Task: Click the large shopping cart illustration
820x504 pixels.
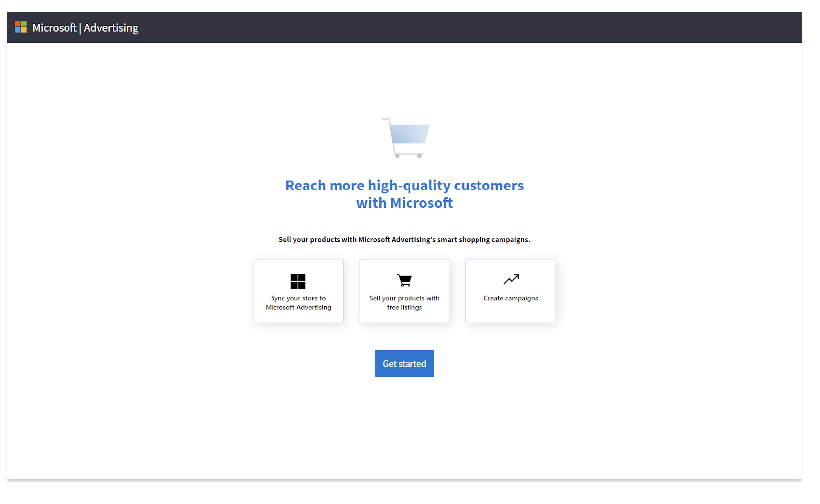Action: click(x=405, y=138)
